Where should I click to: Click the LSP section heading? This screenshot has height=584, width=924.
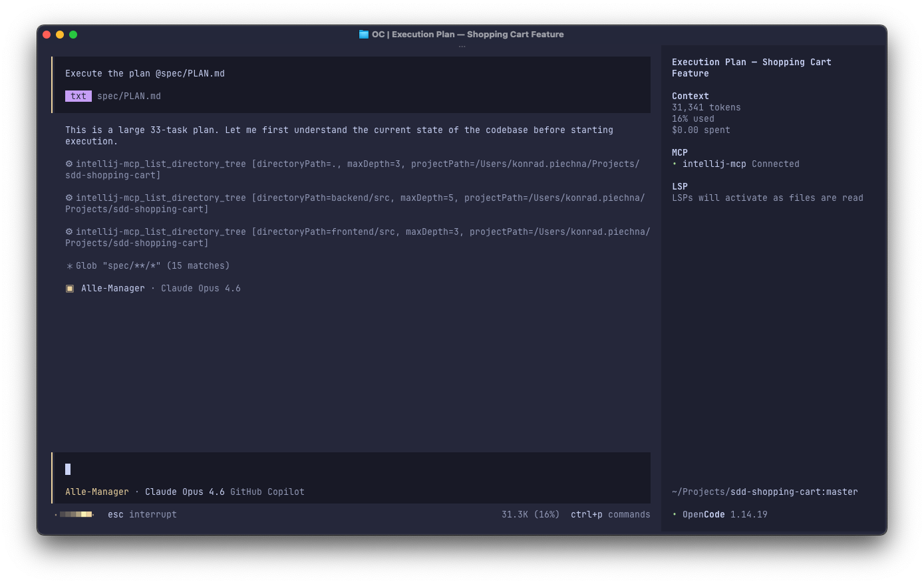(x=680, y=186)
